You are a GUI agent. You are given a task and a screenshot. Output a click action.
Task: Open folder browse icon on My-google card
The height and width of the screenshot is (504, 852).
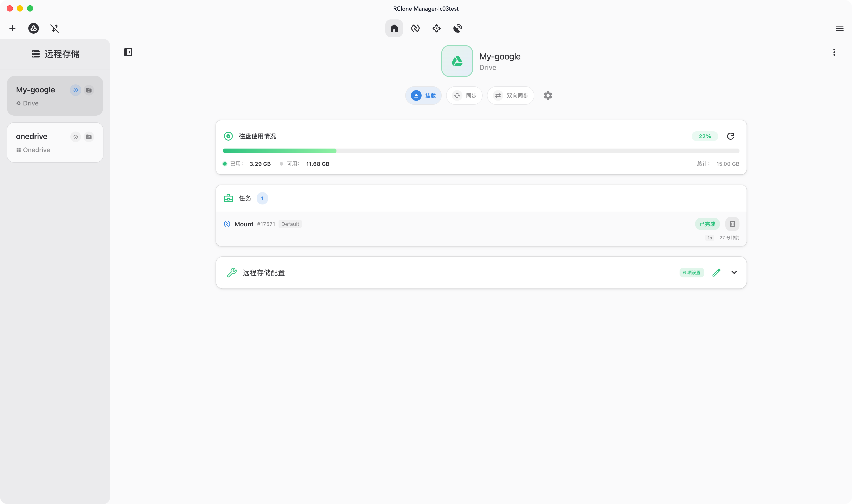tap(89, 90)
